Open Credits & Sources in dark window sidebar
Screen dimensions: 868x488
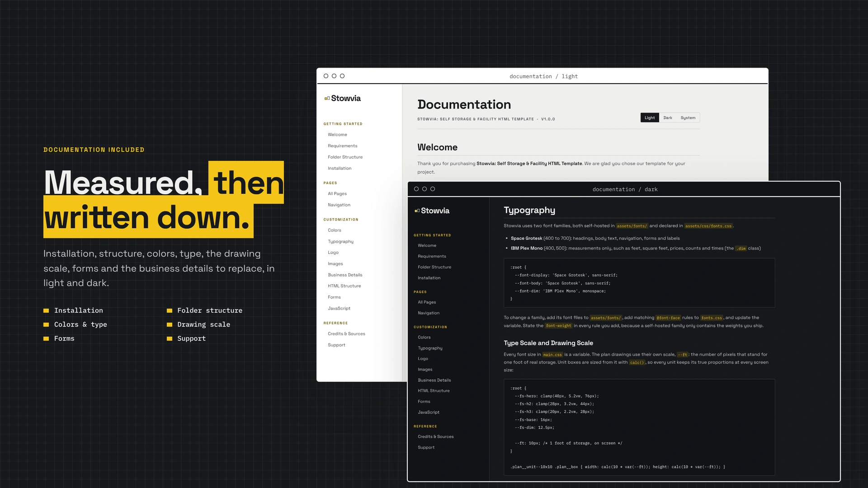436,437
